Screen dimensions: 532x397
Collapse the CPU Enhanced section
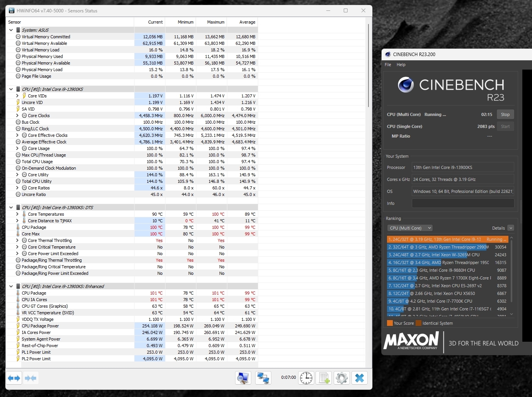(11, 286)
